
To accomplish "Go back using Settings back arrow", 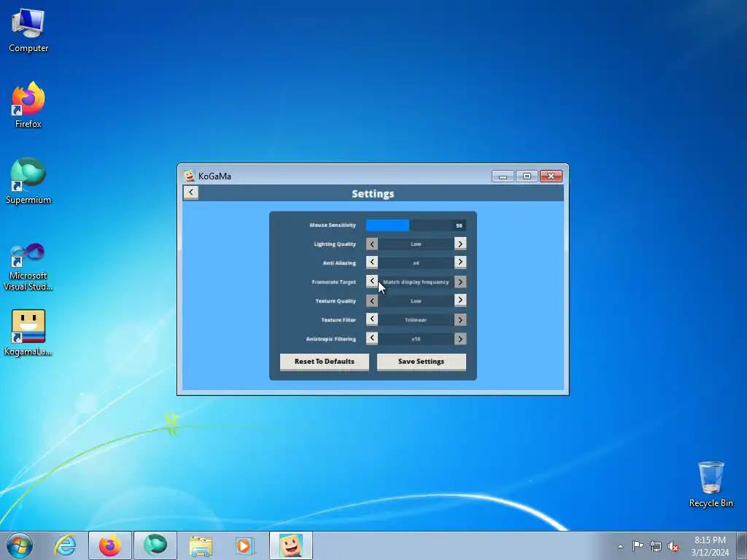I will coord(190,192).
